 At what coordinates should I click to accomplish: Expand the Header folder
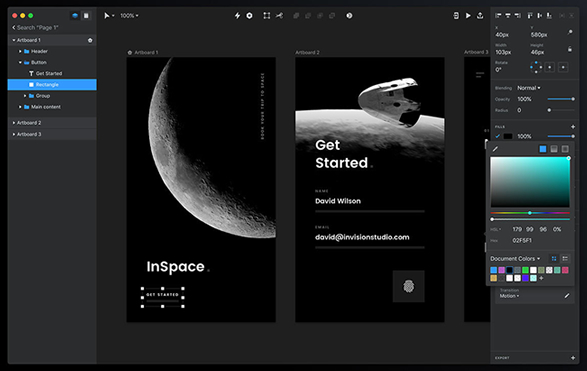(x=20, y=51)
